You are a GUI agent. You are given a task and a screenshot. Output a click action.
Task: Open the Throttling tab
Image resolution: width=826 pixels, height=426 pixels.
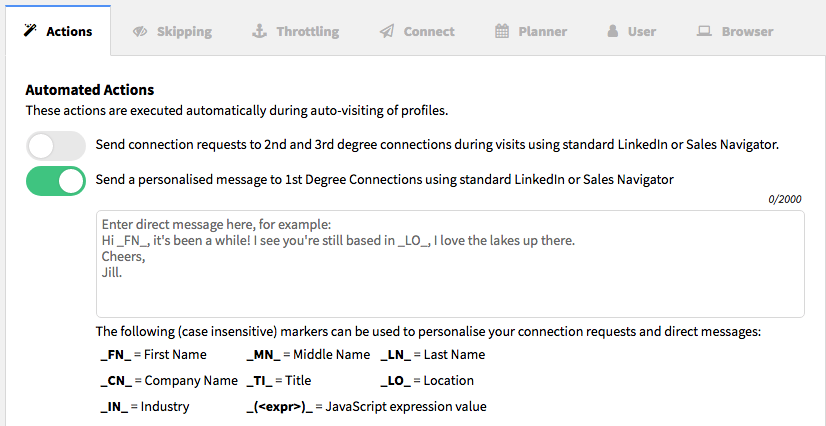click(295, 32)
